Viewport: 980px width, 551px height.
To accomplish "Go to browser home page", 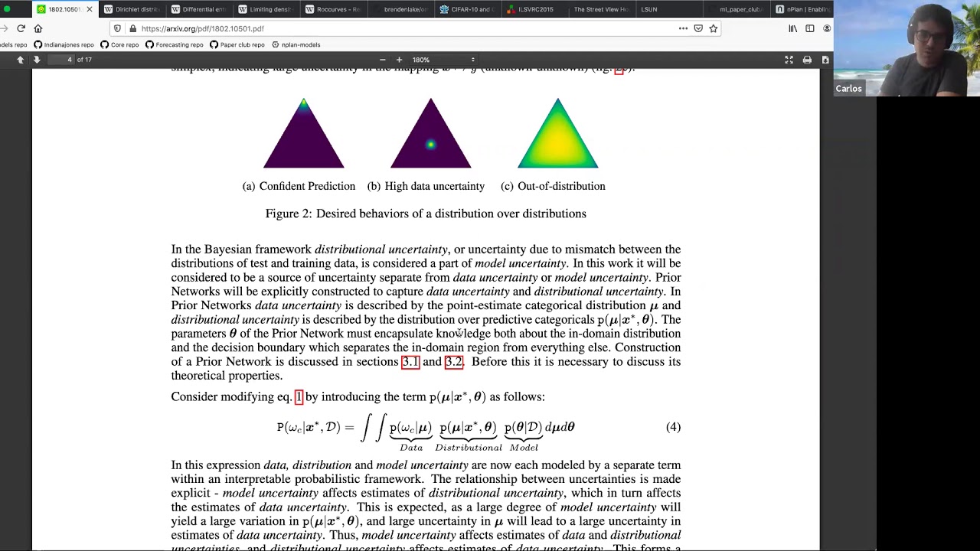I will tap(38, 28).
